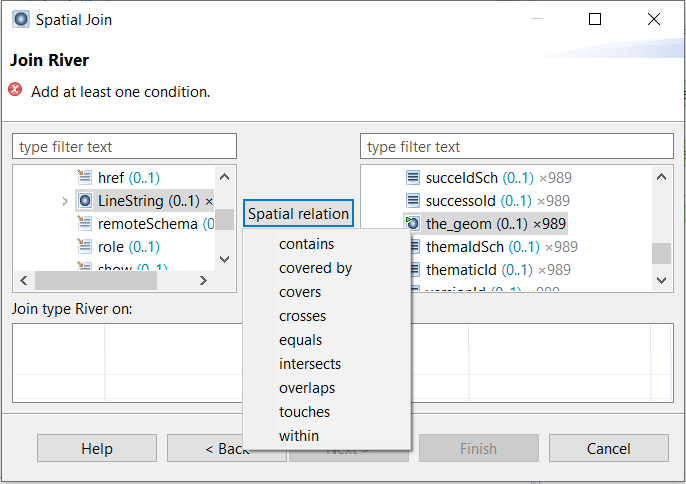The height and width of the screenshot is (484, 686).
Task: Click the role attribute icon
Action: click(84, 246)
